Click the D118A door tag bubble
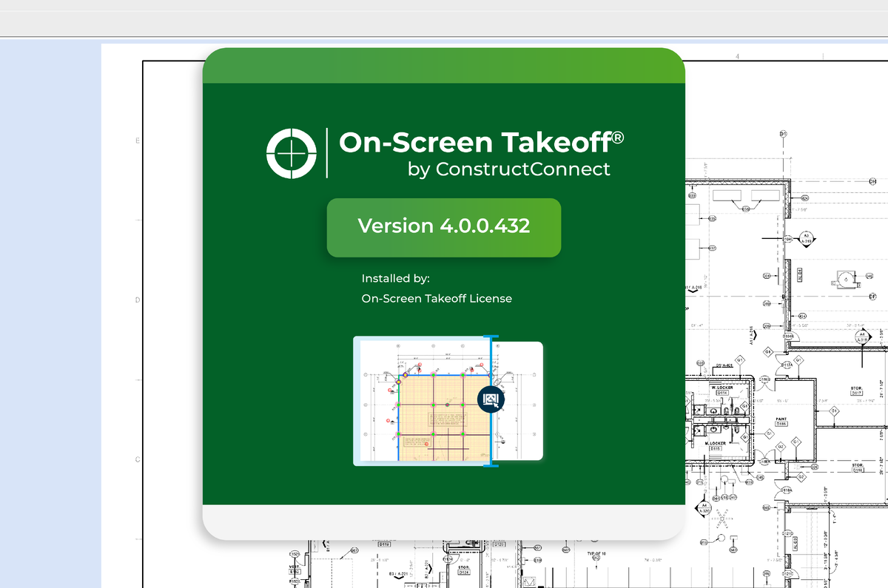The height and width of the screenshot is (588, 888). pyautogui.click(x=787, y=490)
